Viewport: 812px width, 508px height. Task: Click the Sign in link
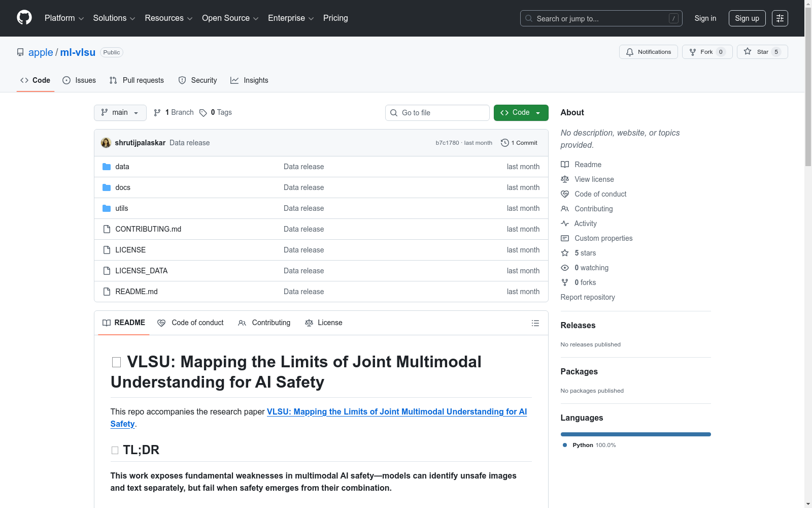pyautogui.click(x=705, y=18)
